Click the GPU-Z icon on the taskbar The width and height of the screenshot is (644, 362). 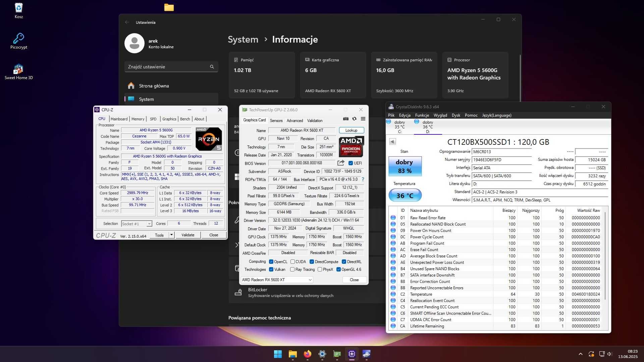tap(337, 354)
